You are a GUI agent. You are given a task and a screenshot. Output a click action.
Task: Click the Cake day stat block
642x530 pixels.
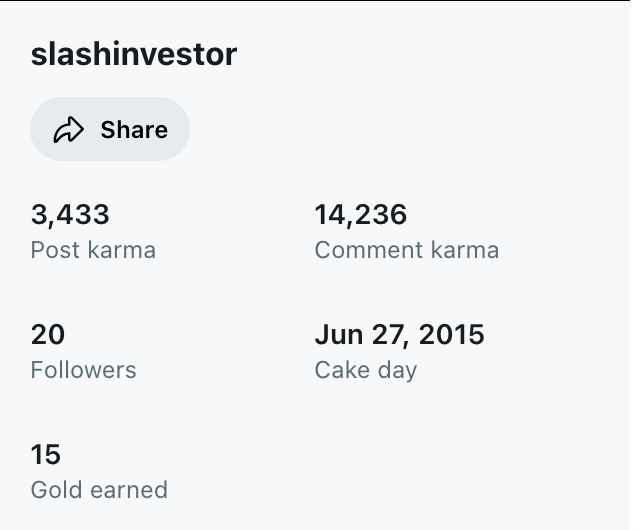399,352
